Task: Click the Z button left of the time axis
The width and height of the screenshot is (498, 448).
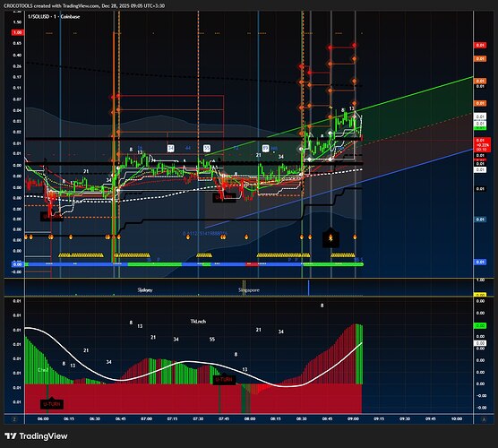Action: point(14,419)
